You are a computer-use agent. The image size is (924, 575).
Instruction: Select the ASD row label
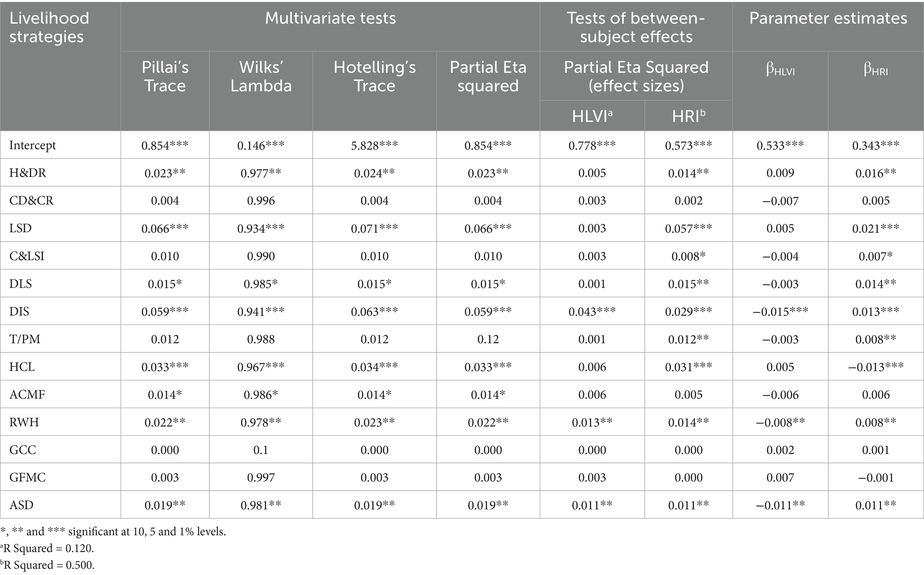click(21, 505)
